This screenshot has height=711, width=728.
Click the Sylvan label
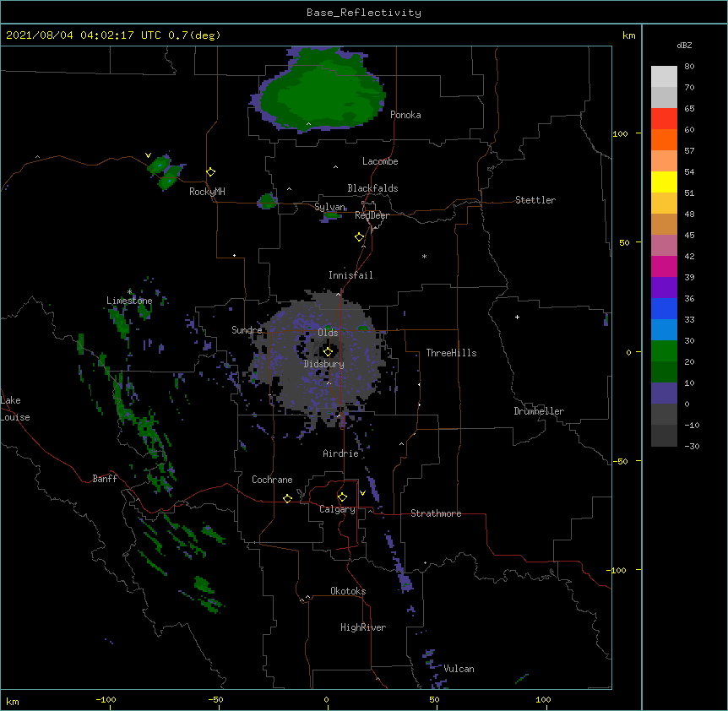click(x=329, y=207)
